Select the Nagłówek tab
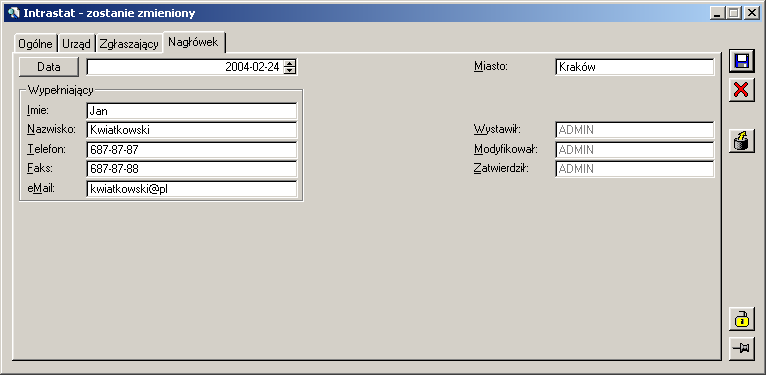The width and height of the screenshot is (766, 375). coord(193,42)
